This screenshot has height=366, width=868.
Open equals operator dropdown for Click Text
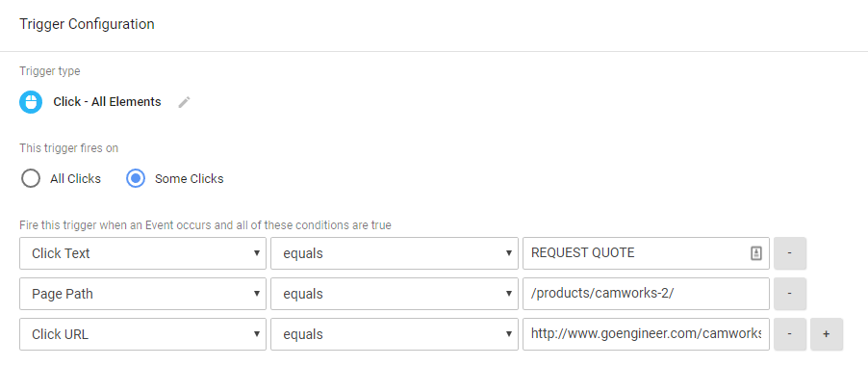click(395, 253)
